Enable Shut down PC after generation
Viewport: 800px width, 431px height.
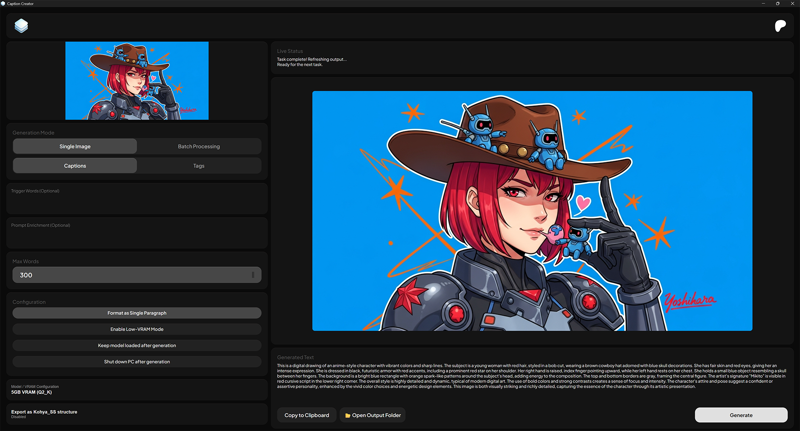click(x=137, y=361)
